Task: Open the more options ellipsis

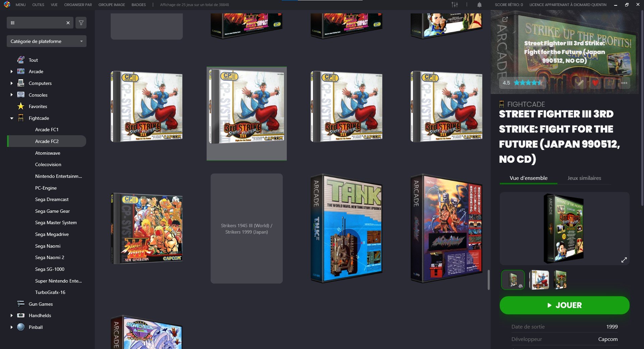Action: [624, 83]
